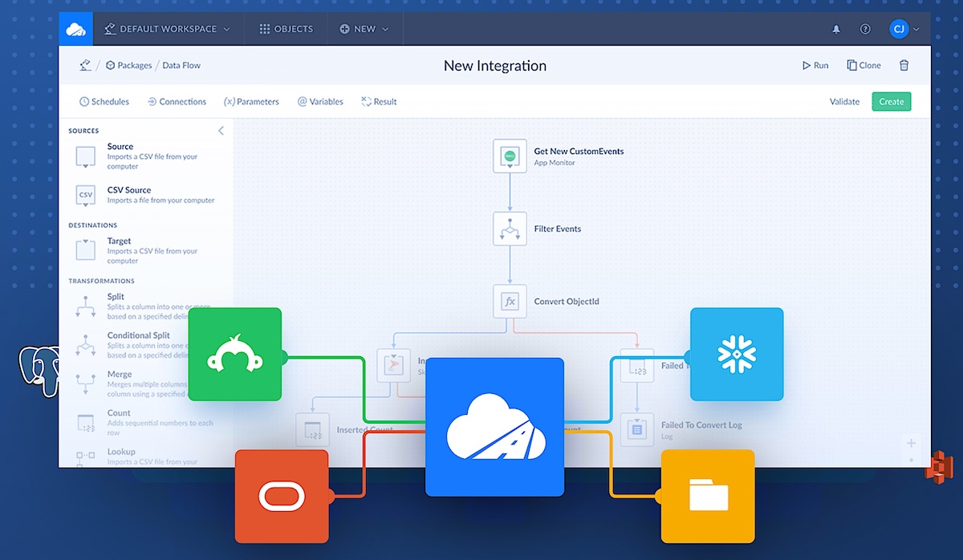Select the Source component icon
The height and width of the screenshot is (560, 963).
(86, 158)
